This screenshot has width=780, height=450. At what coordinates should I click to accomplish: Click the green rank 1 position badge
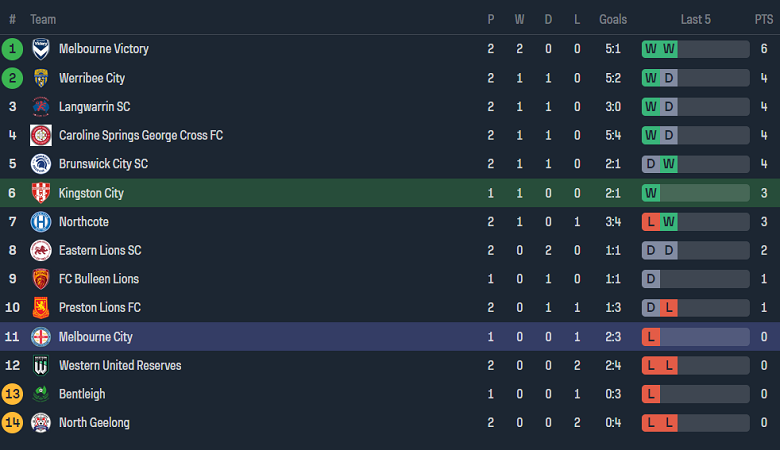coord(13,49)
